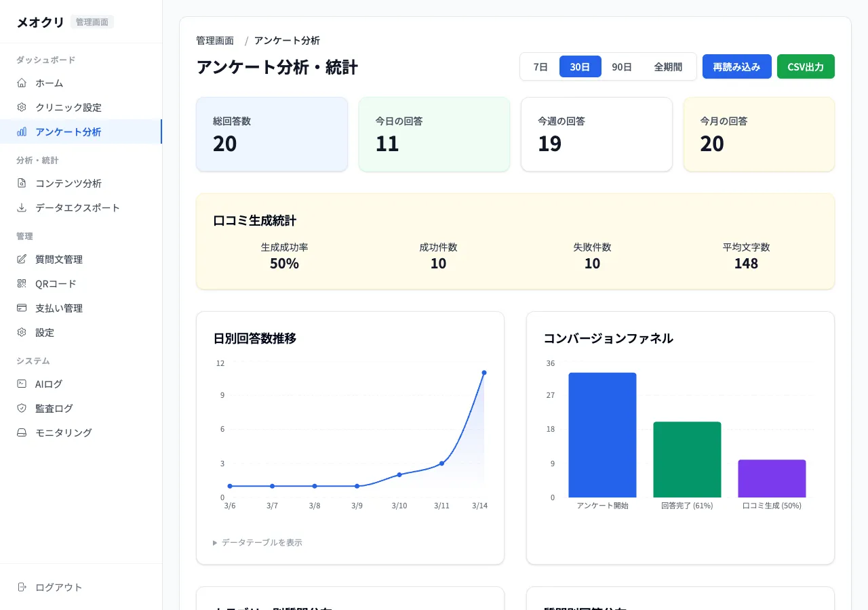This screenshot has width=868, height=610.
Task: Go to コンテンツ分析 page
Action: (81, 183)
